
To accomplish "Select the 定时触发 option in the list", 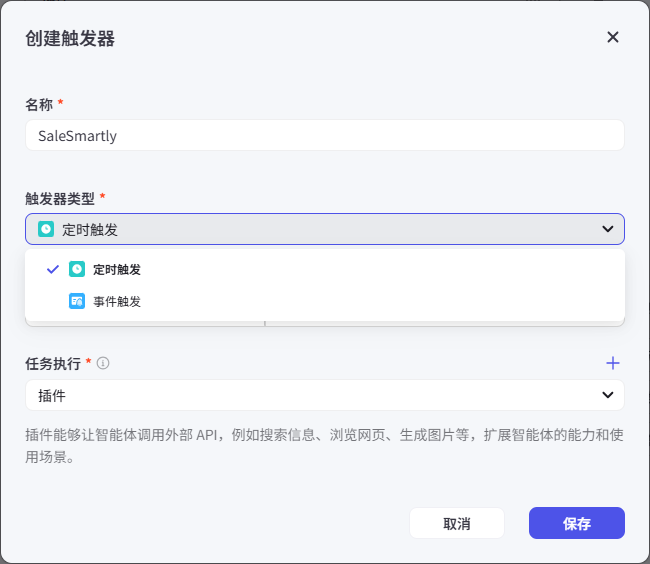I will [117, 269].
